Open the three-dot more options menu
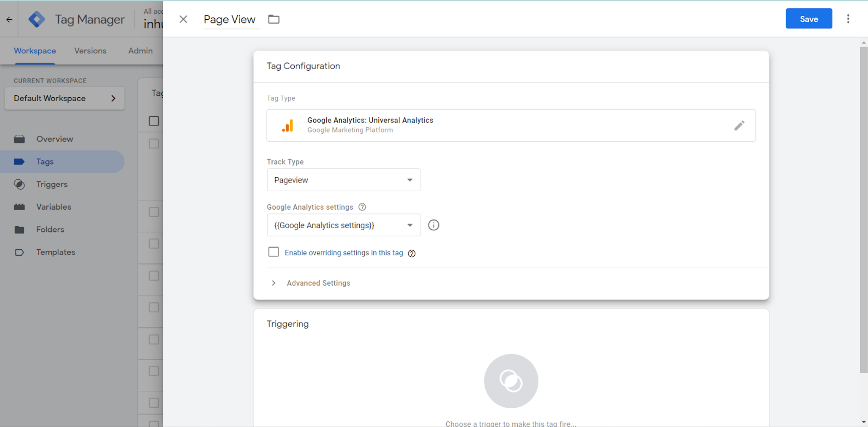868x427 pixels. click(848, 19)
